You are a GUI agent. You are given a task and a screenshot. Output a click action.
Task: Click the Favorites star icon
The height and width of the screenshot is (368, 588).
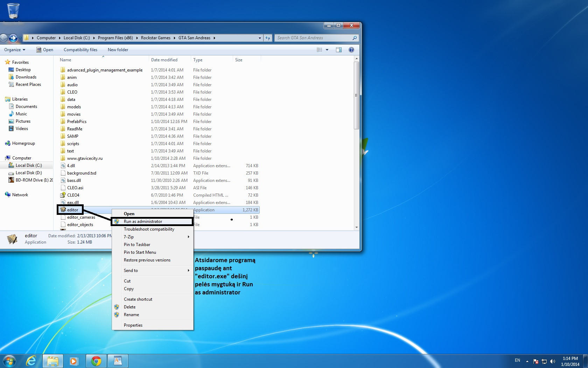coord(8,62)
